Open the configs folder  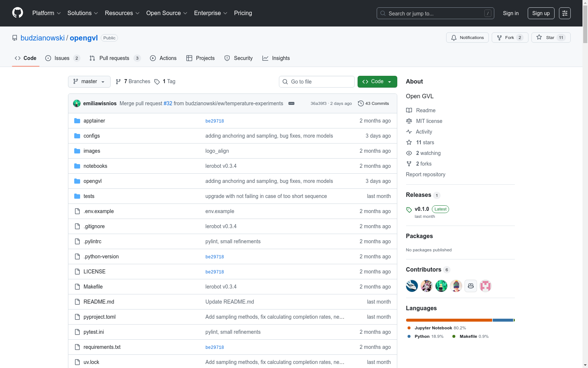pos(92,136)
